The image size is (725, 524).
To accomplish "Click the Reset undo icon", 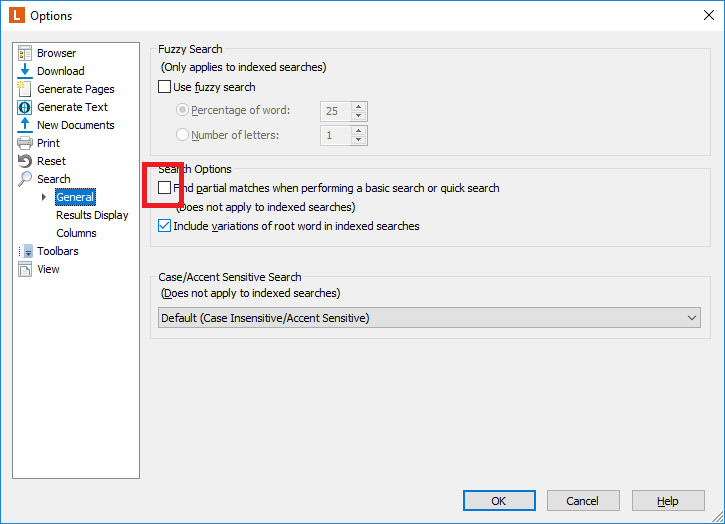I will pyautogui.click(x=25, y=161).
